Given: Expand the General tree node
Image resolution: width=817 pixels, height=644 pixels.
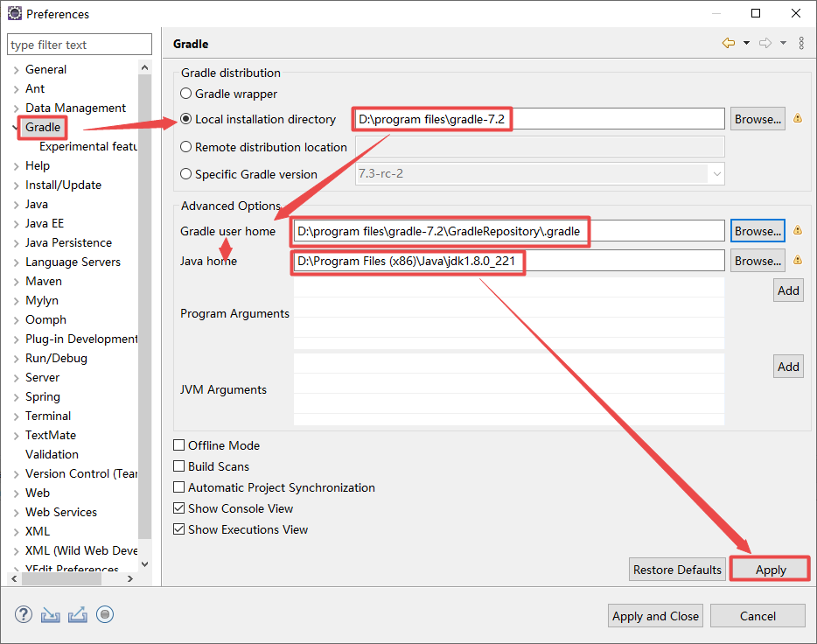Looking at the screenshot, I should pyautogui.click(x=16, y=70).
